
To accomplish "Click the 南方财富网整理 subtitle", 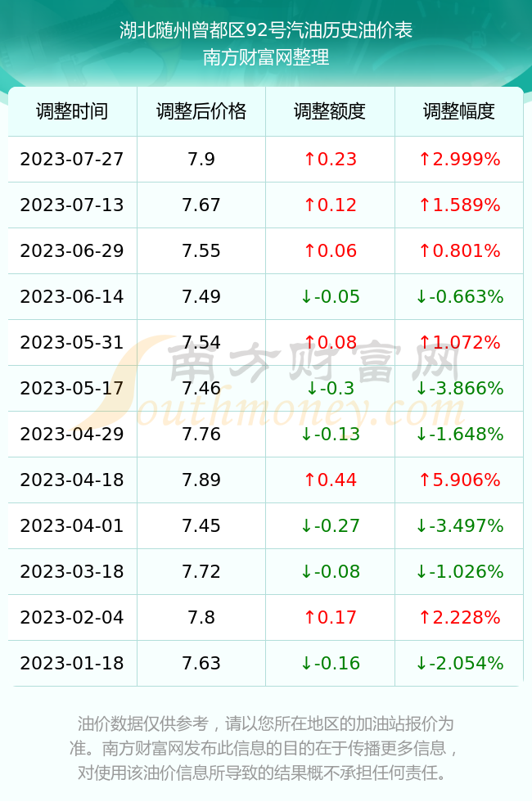I will 266,56.
